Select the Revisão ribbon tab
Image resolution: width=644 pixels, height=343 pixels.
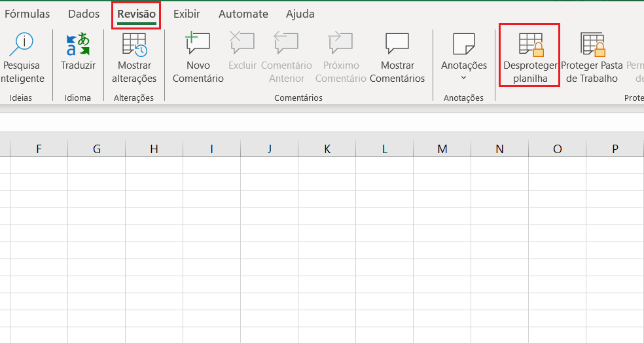136,14
